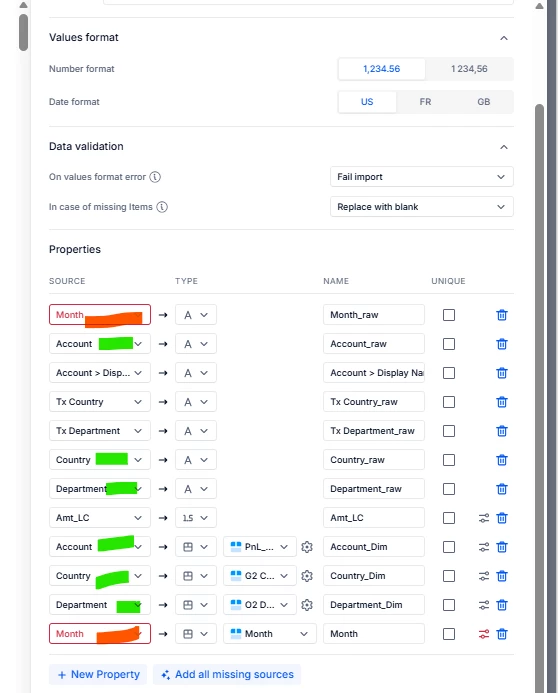Tick Unique checkbox for Amt_LC
The width and height of the screenshot is (558, 693).
tap(449, 518)
